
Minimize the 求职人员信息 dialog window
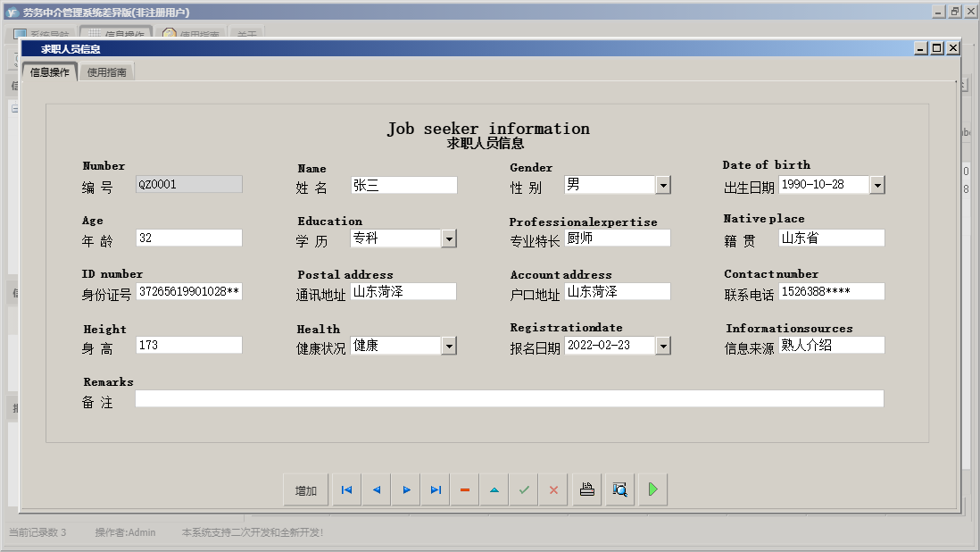click(921, 48)
